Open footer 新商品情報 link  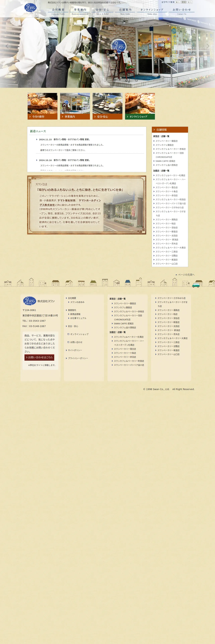point(75,314)
